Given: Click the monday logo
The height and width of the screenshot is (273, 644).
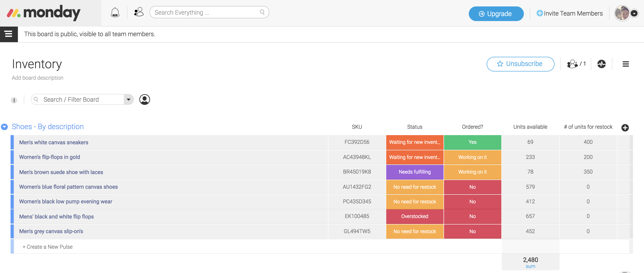Looking at the screenshot, I should [x=44, y=13].
